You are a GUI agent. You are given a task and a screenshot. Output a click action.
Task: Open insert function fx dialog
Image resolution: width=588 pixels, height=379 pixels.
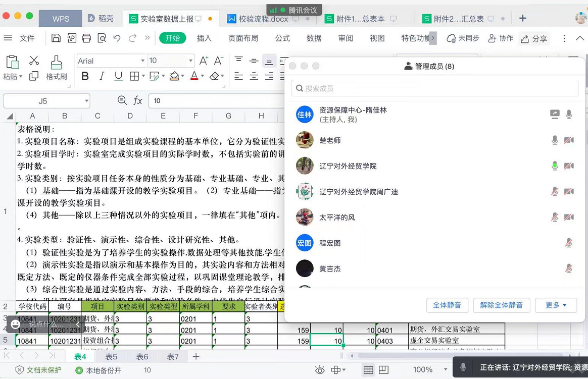[137, 100]
